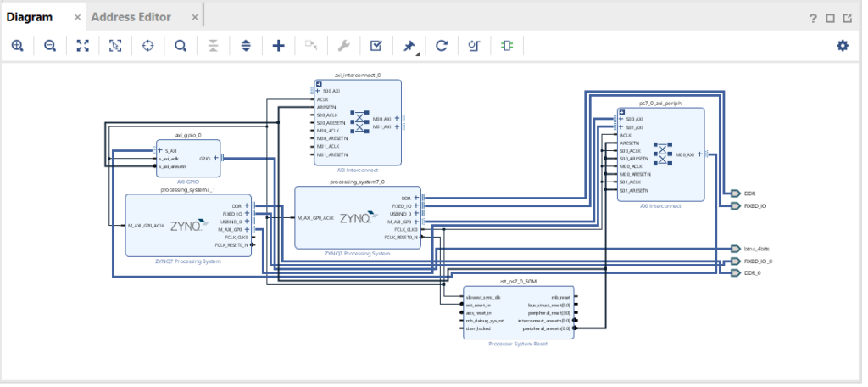Regenerate layout with the circular arrow icon
The width and height of the screenshot is (868, 387).
(x=441, y=46)
